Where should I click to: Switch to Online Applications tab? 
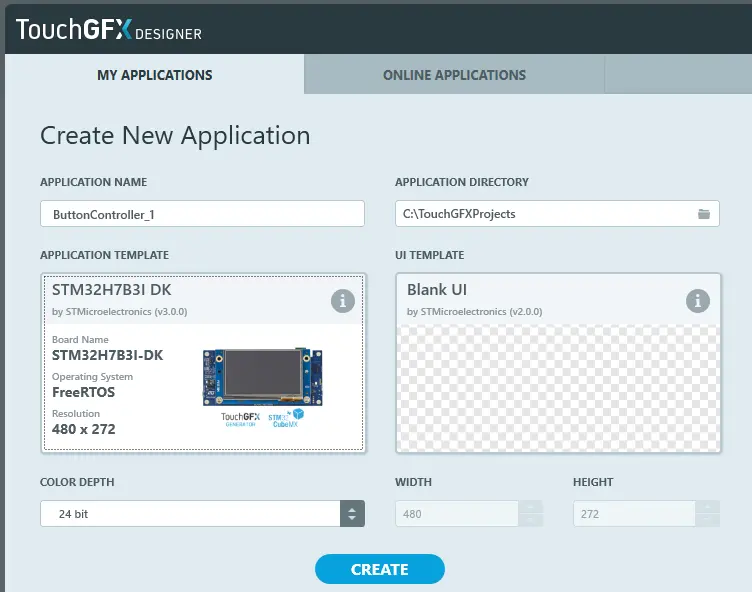click(x=454, y=75)
